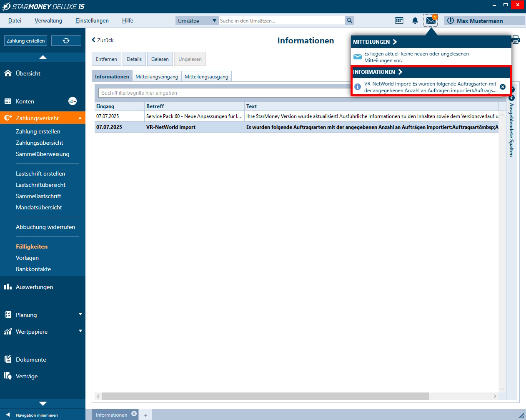This screenshot has height=420, width=526.
Task: Collapse the Zahlungsverkehr section arrow
Action: click(80, 118)
